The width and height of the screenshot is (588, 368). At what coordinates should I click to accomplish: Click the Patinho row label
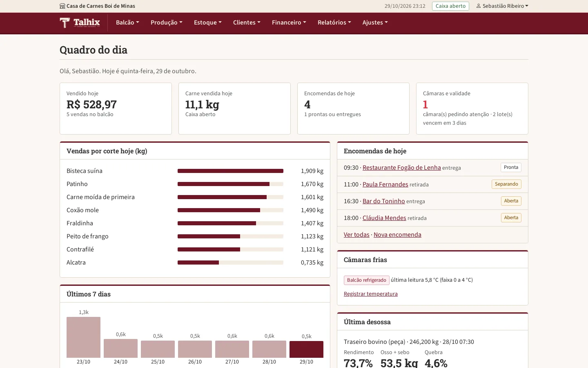[77, 184]
